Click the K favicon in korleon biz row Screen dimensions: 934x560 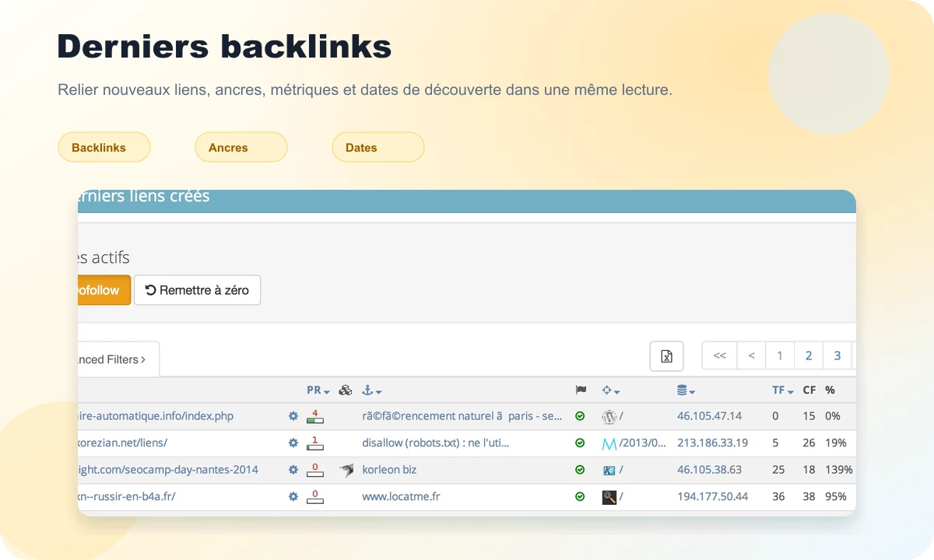pos(609,470)
